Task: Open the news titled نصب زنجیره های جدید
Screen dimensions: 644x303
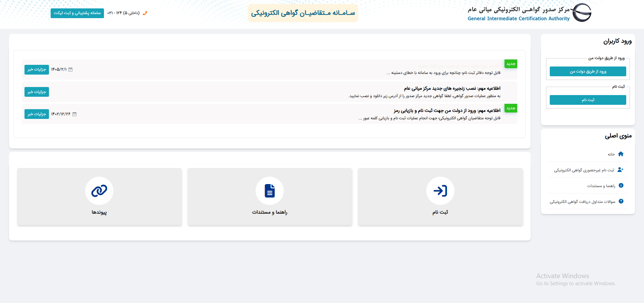Action: (x=452, y=88)
